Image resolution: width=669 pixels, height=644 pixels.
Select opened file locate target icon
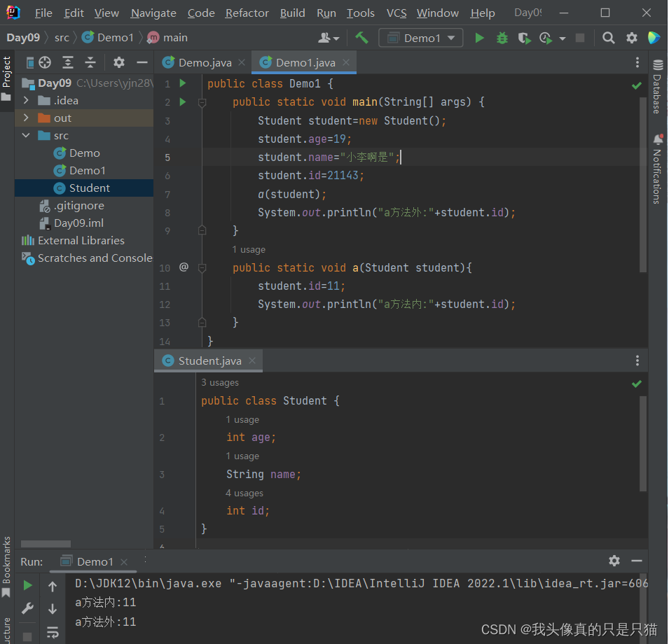pyautogui.click(x=45, y=63)
